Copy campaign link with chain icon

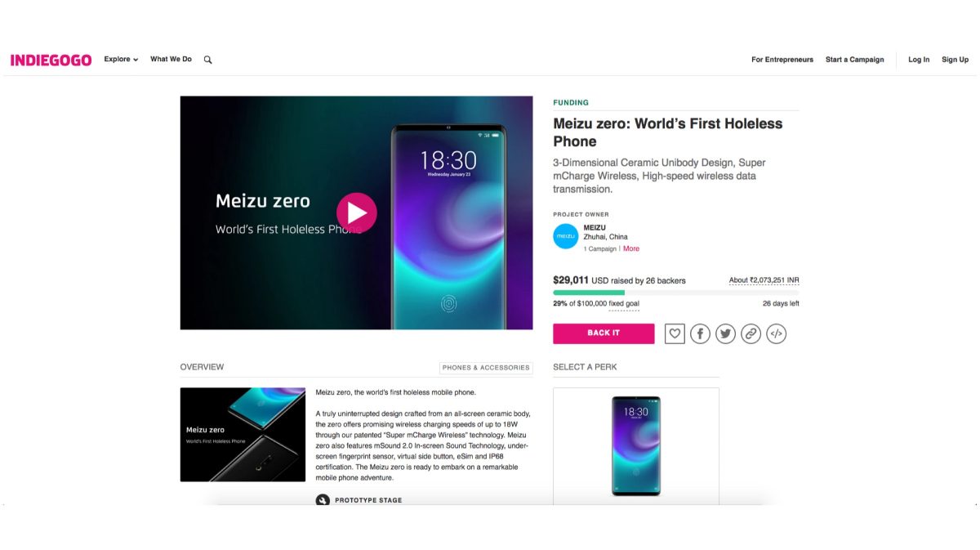(751, 333)
